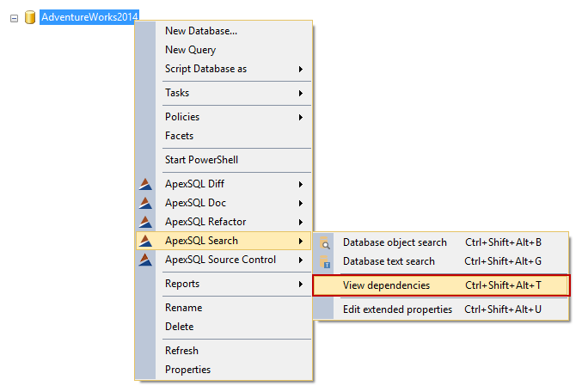Screen dimensions: 582x392
Task: Choose Delete from the context menu
Action: [224, 327]
